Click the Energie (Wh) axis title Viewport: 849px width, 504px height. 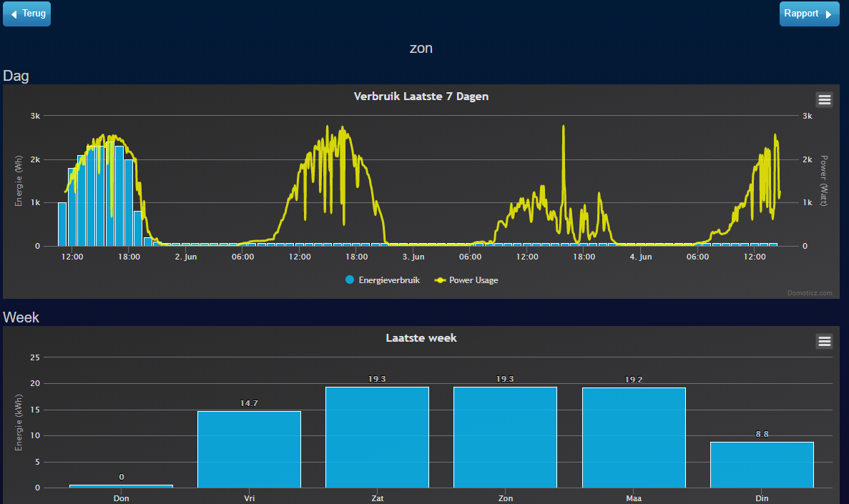[x=19, y=181]
